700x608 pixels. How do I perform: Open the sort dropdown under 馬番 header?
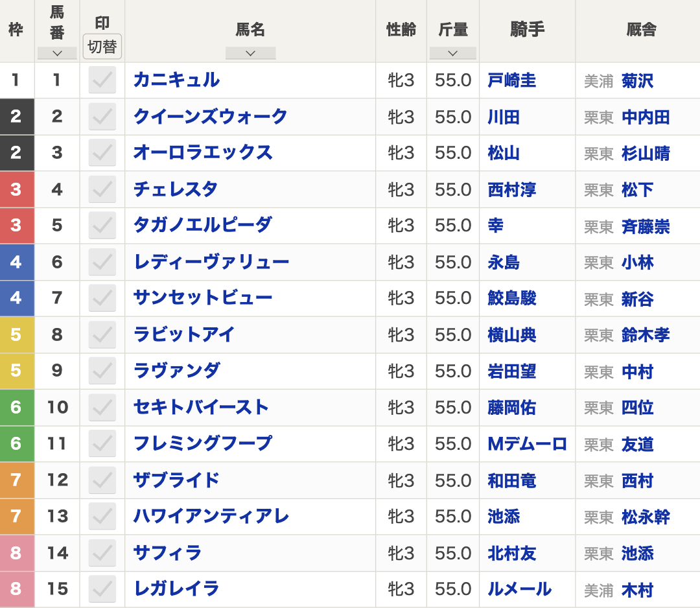(x=57, y=53)
